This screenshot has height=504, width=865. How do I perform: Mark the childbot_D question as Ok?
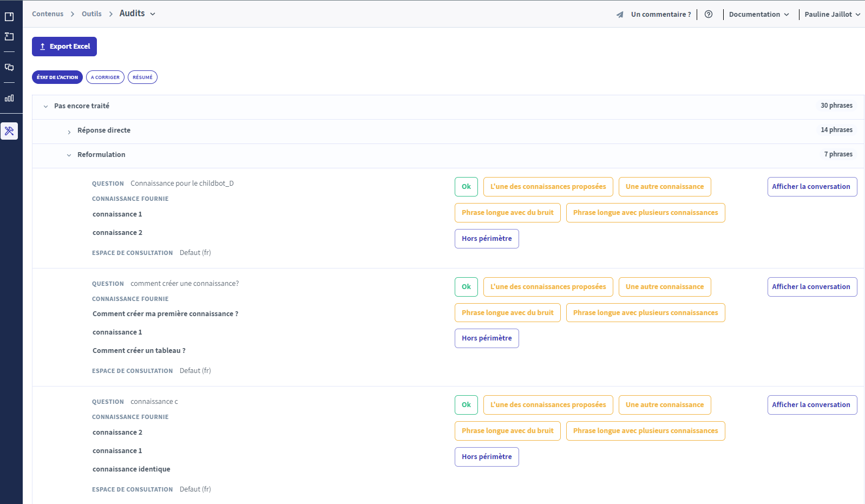[466, 187]
